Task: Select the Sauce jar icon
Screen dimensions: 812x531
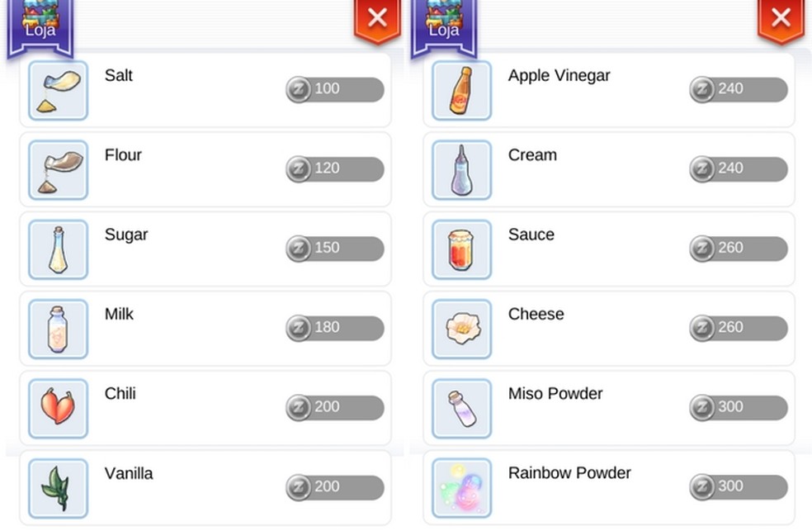Action: tap(460, 249)
